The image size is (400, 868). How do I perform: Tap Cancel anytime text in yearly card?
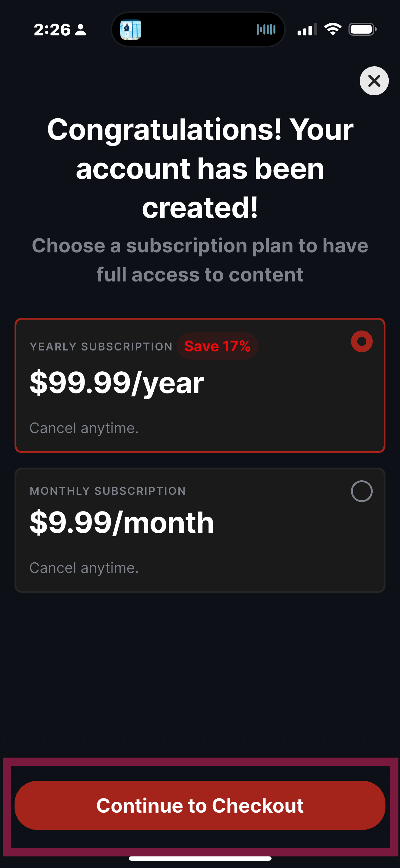pos(84,428)
